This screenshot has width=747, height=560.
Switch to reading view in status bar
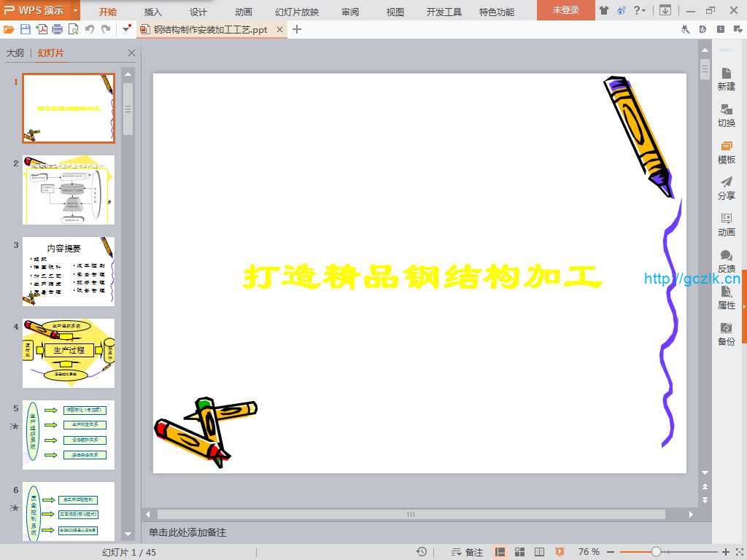pyautogui.click(x=540, y=552)
